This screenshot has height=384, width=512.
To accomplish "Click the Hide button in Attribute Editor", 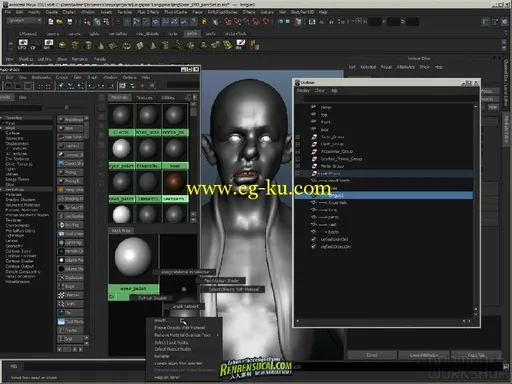I will (x=493, y=107).
